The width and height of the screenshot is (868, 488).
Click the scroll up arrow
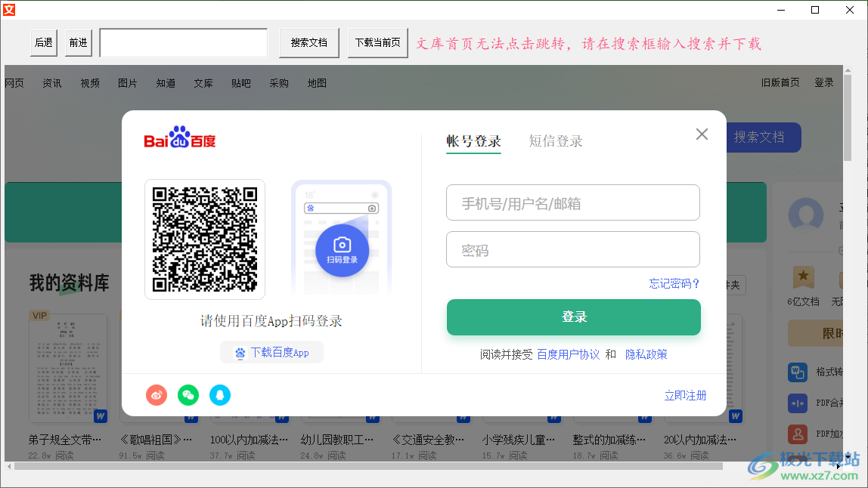tap(848, 70)
